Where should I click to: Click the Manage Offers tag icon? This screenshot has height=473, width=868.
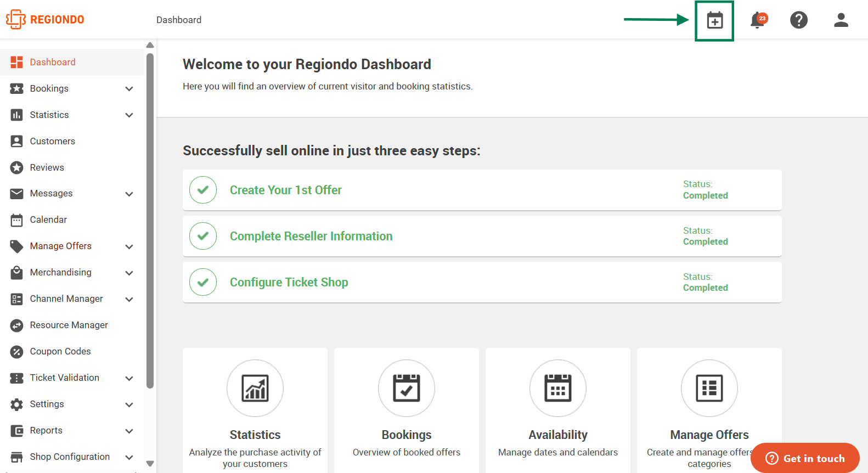point(17,246)
